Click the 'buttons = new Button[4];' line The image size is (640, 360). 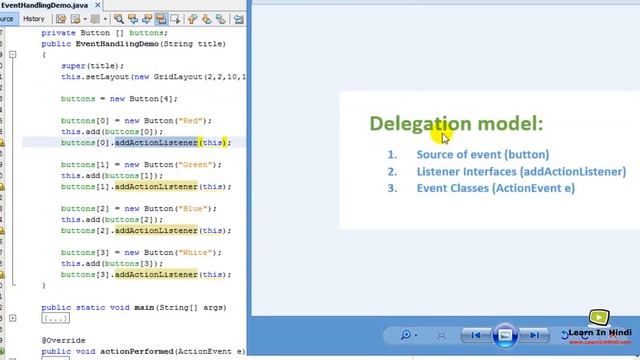pos(119,99)
